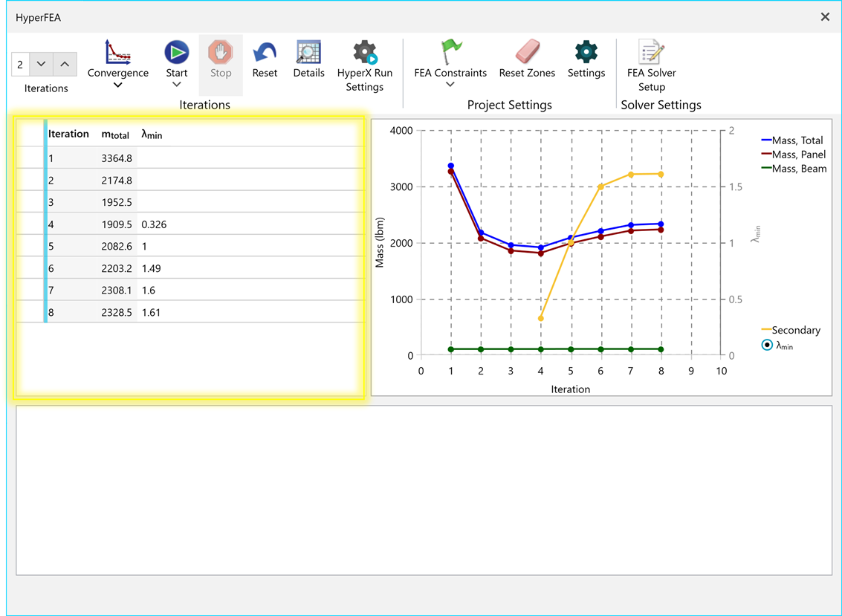Click the mtotal column header
Screen dimensions: 842x616
click(x=115, y=134)
